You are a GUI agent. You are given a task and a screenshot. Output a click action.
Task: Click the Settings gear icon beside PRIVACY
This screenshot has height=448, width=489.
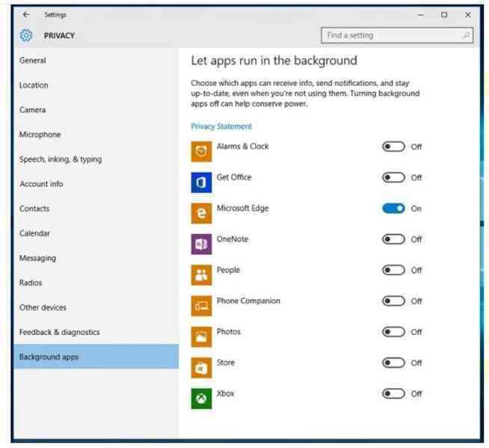(x=26, y=36)
